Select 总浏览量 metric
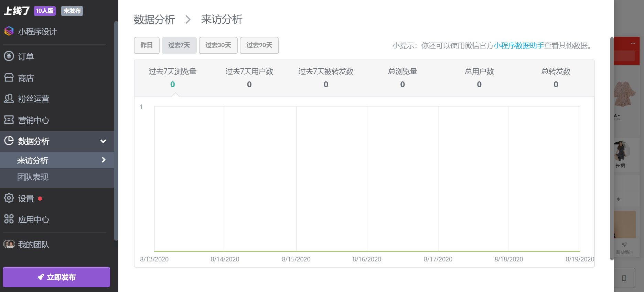644x292 pixels. coord(402,78)
